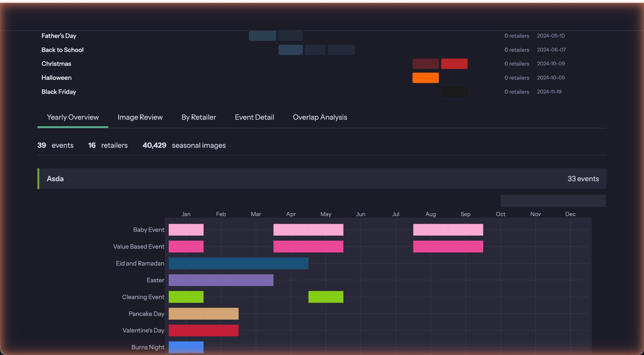
Task: Select the Valentine's Day red bar
Action: pos(204,330)
